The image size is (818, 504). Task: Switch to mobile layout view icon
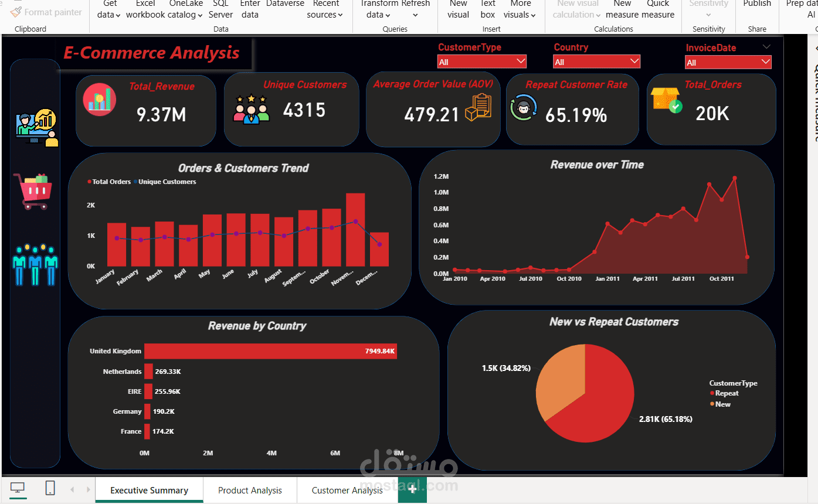pyautogui.click(x=50, y=488)
